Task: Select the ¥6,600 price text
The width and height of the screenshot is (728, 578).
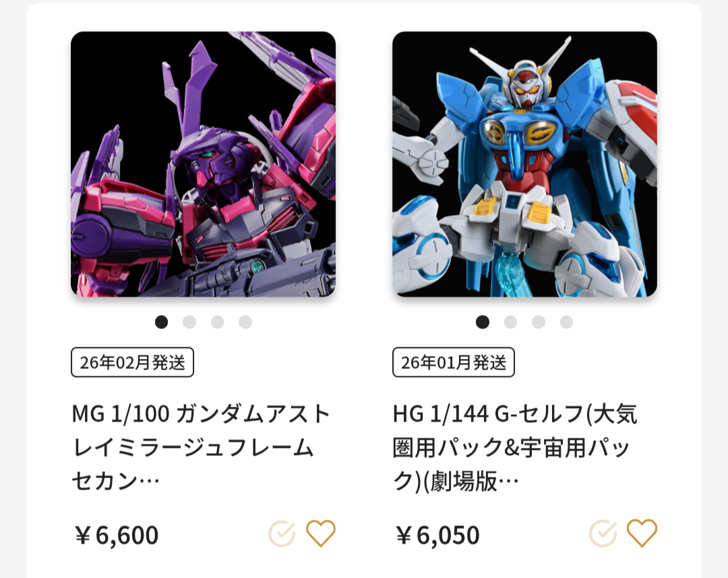Action: 117,535
